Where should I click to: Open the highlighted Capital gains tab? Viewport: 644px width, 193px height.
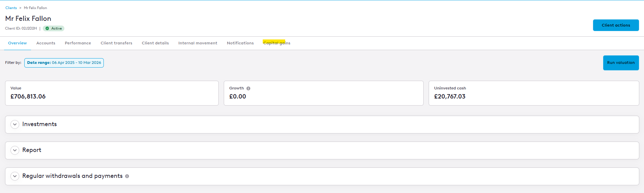point(277,43)
